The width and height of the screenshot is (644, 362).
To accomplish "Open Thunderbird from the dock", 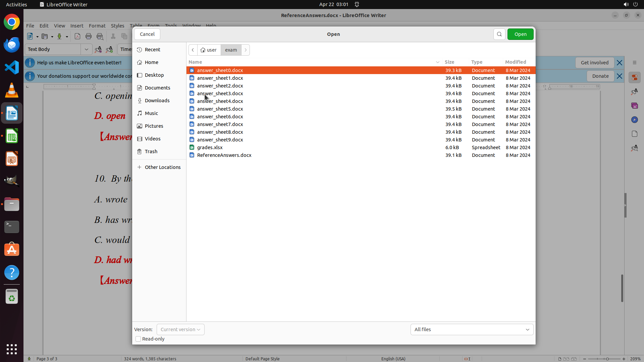I will pos(12,45).
